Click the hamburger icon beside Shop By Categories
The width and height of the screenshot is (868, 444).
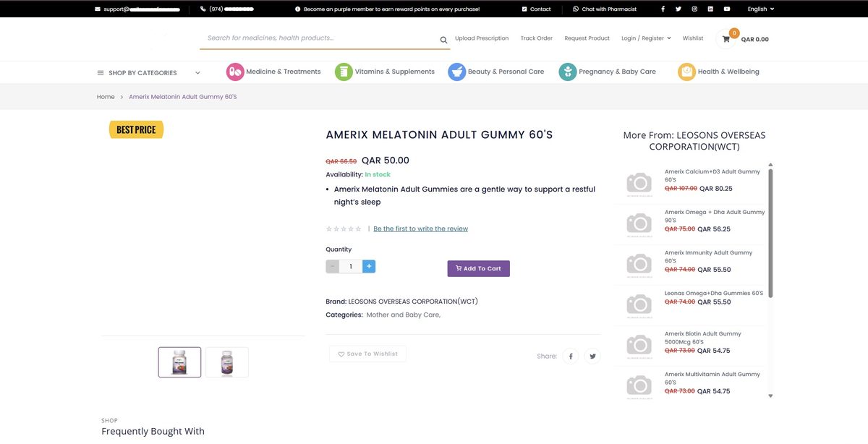[x=101, y=72]
